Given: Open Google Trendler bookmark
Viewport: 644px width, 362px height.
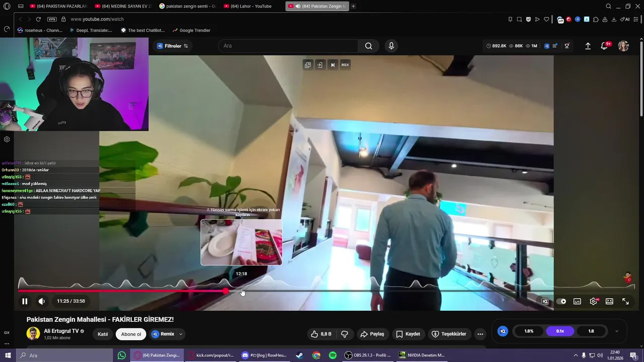Looking at the screenshot, I should 191,30.
